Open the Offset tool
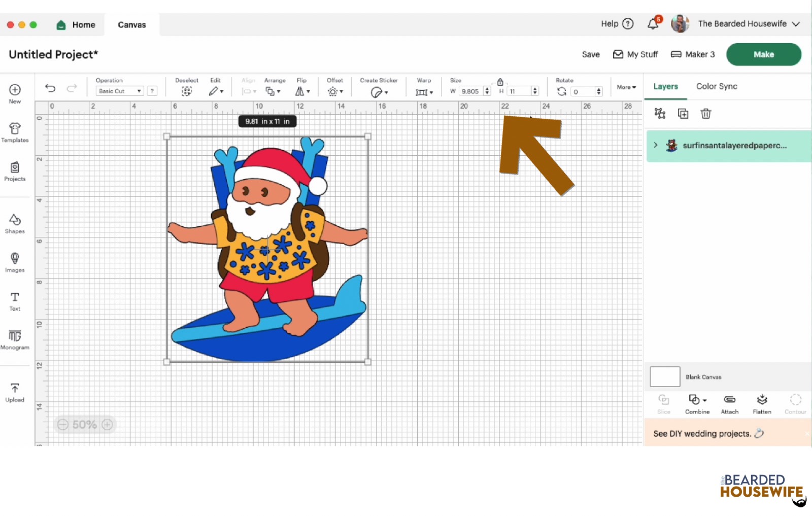Screen dimensions: 812x516 pos(335,91)
